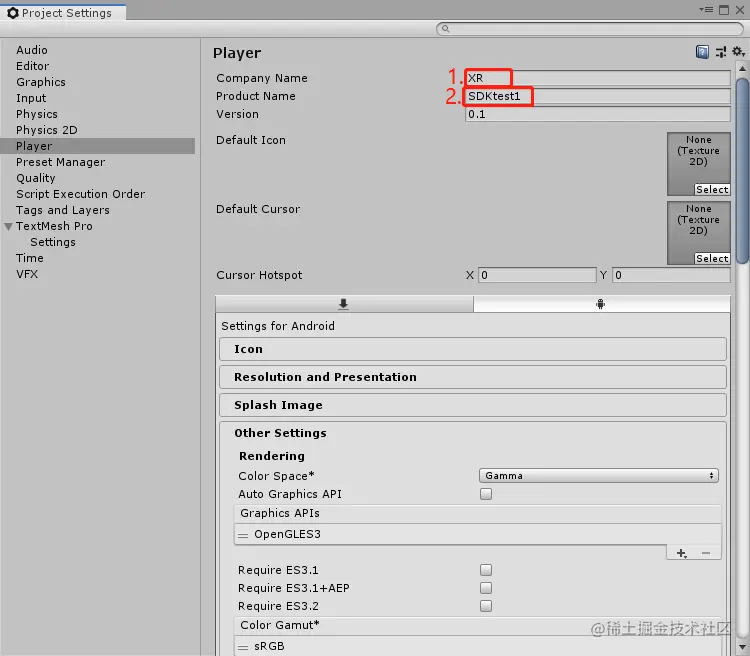Open the Color Space Gamma dropdown
750x656 pixels.
[x=599, y=476]
